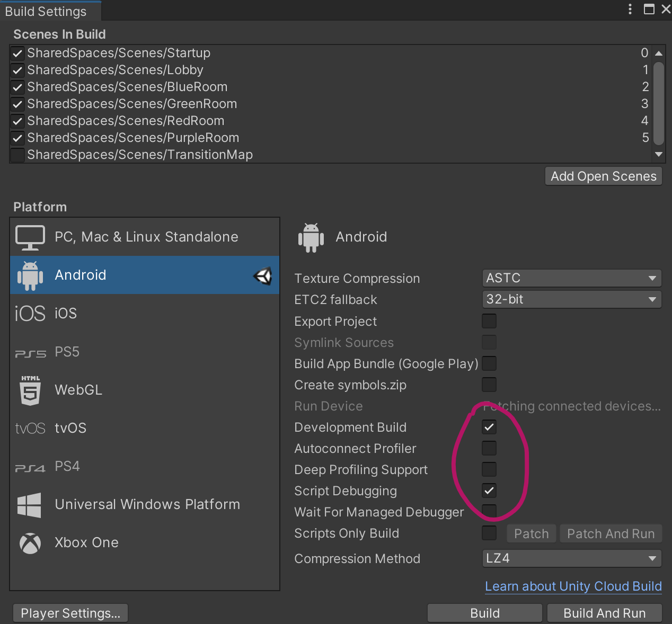Click the Build And Run button

pyautogui.click(x=604, y=613)
